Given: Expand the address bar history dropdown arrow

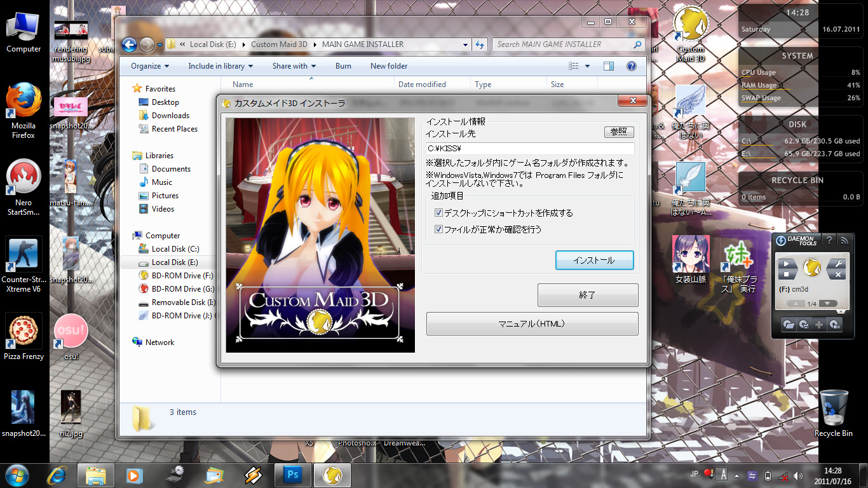Looking at the screenshot, I should coord(466,44).
